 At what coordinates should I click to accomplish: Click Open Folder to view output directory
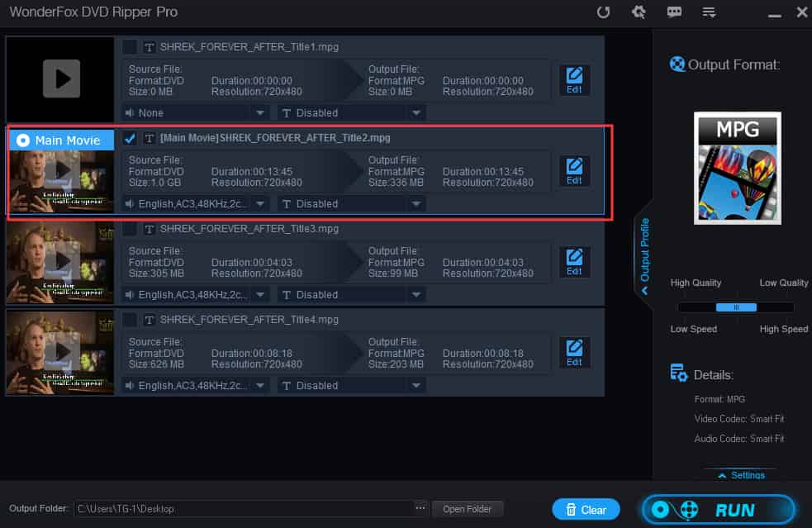tap(468, 509)
